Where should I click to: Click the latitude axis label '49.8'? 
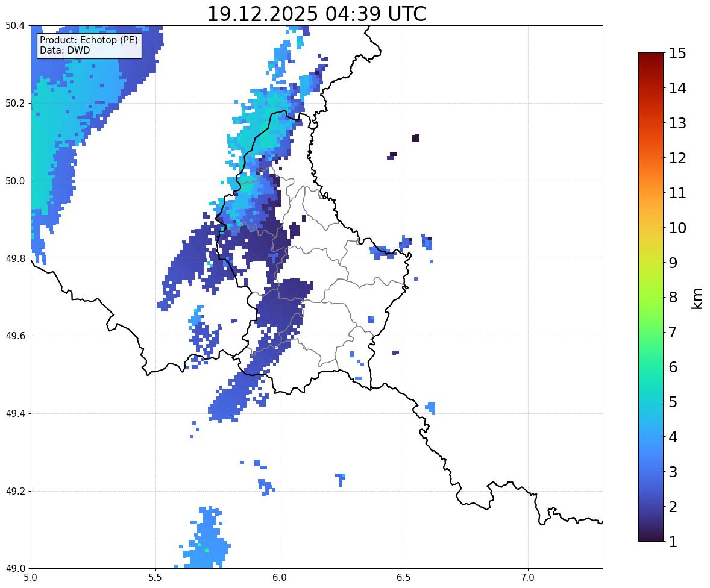[16, 258]
